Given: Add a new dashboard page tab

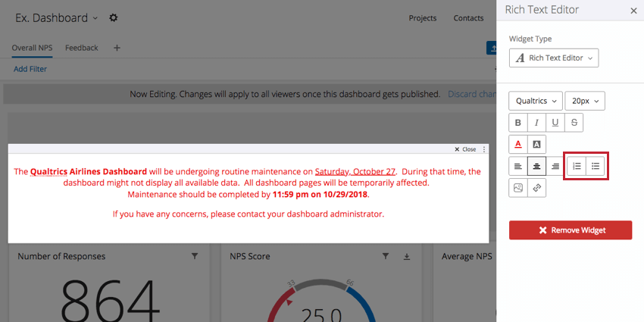Looking at the screenshot, I should (x=117, y=48).
